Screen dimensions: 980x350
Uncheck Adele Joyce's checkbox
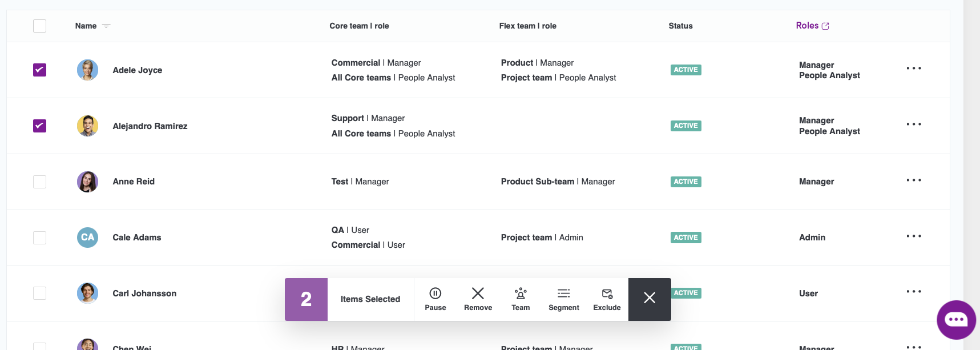click(x=39, y=70)
